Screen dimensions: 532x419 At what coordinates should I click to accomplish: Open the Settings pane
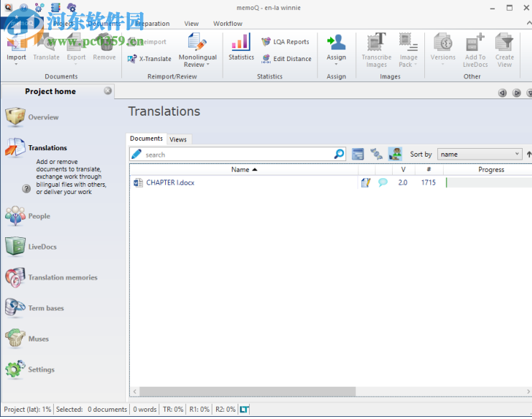(x=30, y=369)
